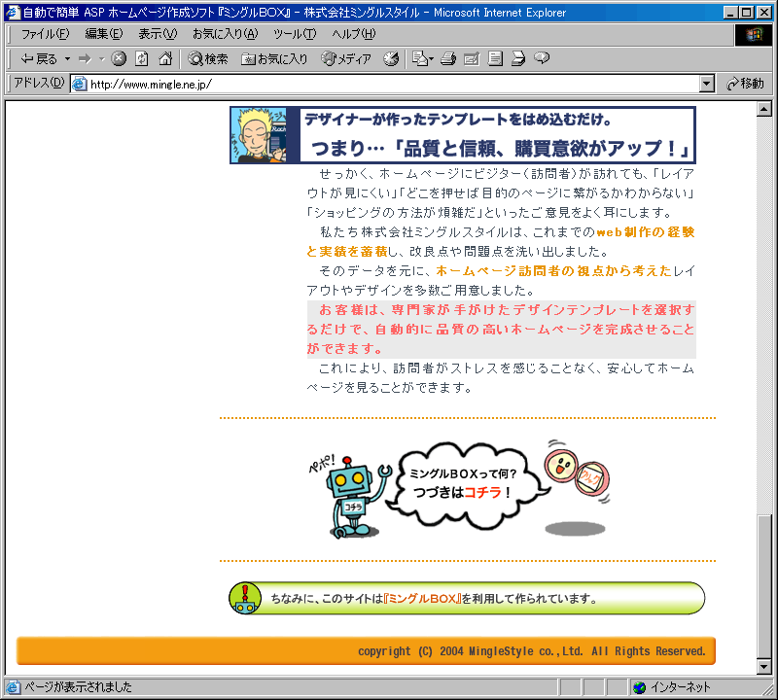Click the 移動 (Go) button
The image size is (778, 700).
click(745, 84)
